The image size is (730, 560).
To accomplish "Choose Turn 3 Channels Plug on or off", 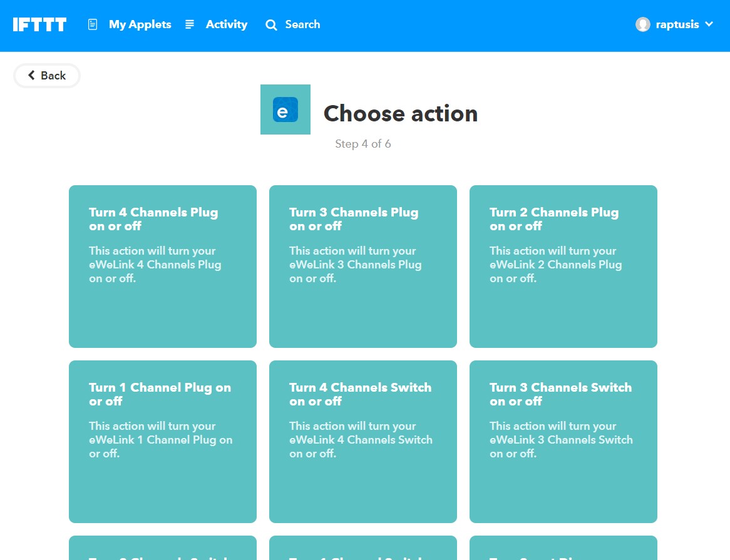I will tap(362, 267).
